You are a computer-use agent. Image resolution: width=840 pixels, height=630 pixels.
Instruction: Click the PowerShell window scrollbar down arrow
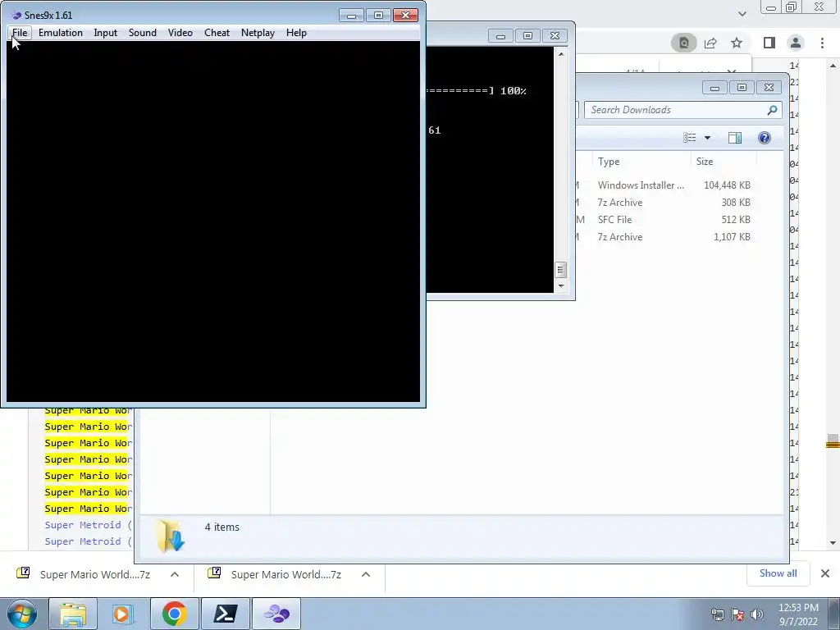click(561, 286)
